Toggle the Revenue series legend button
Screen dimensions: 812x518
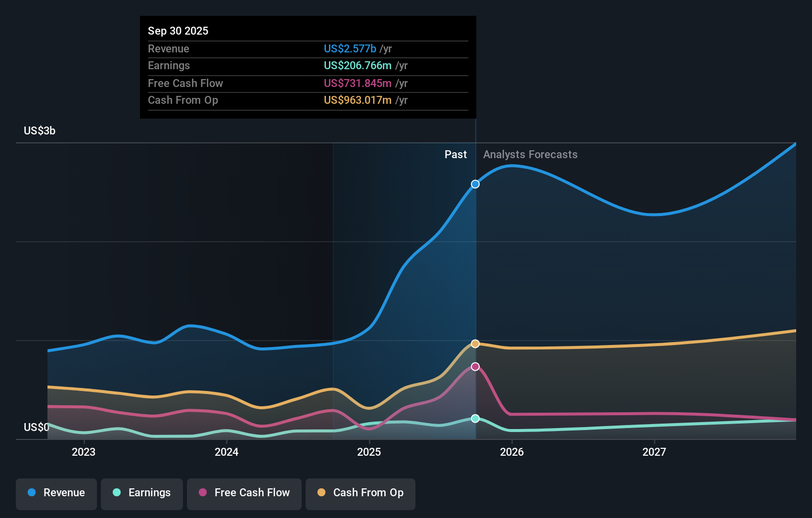click(x=56, y=494)
